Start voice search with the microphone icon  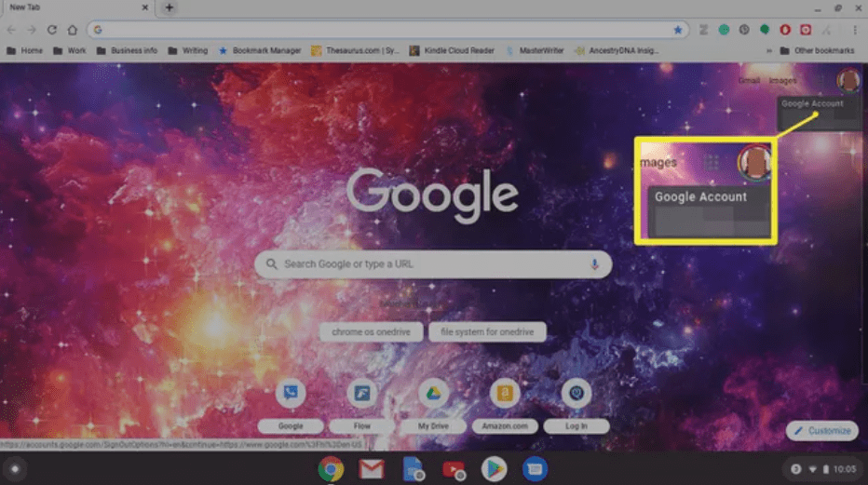click(x=594, y=263)
